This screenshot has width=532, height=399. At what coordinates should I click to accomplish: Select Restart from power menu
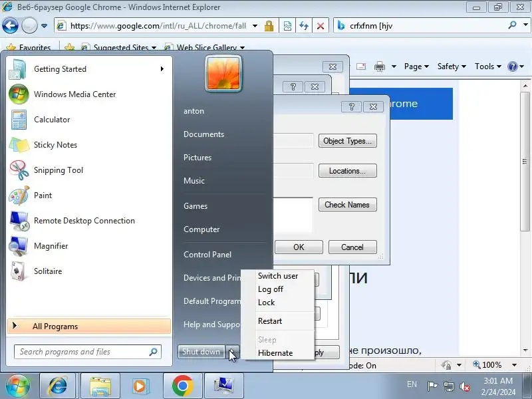tap(278, 321)
